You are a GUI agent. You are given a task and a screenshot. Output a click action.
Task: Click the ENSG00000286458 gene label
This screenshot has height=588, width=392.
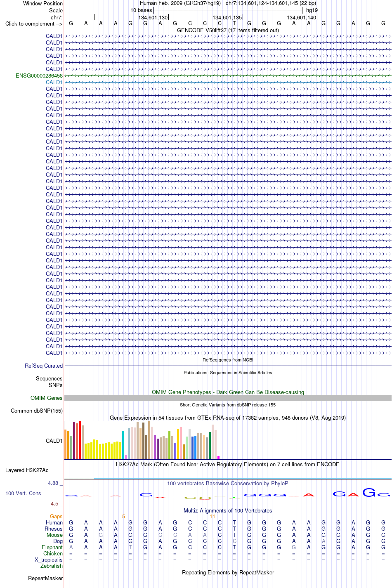pyautogui.click(x=39, y=76)
